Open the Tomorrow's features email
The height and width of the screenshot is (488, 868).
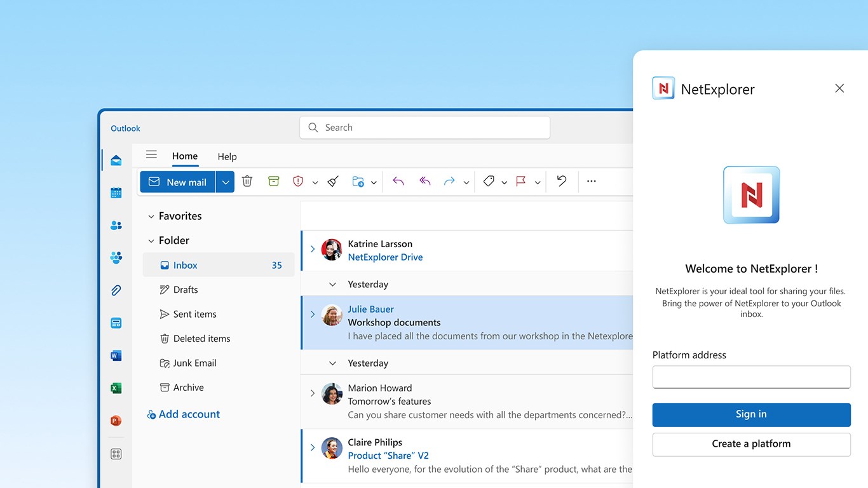468,402
